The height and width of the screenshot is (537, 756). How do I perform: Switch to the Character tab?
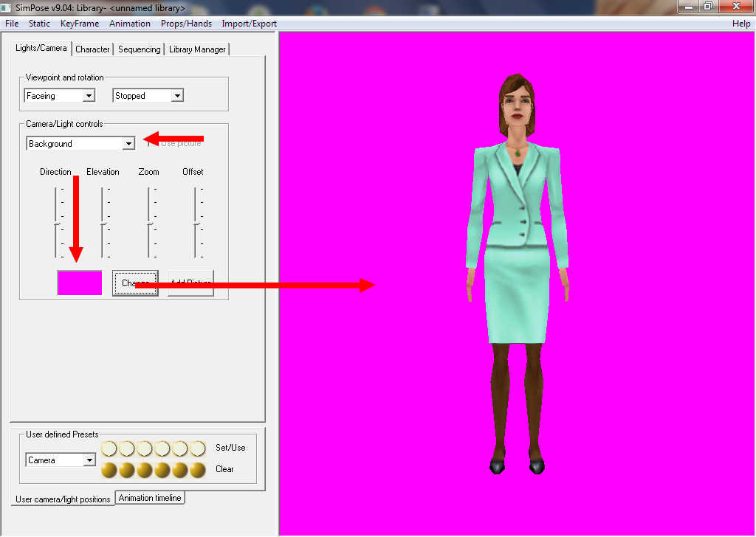point(92,49)
